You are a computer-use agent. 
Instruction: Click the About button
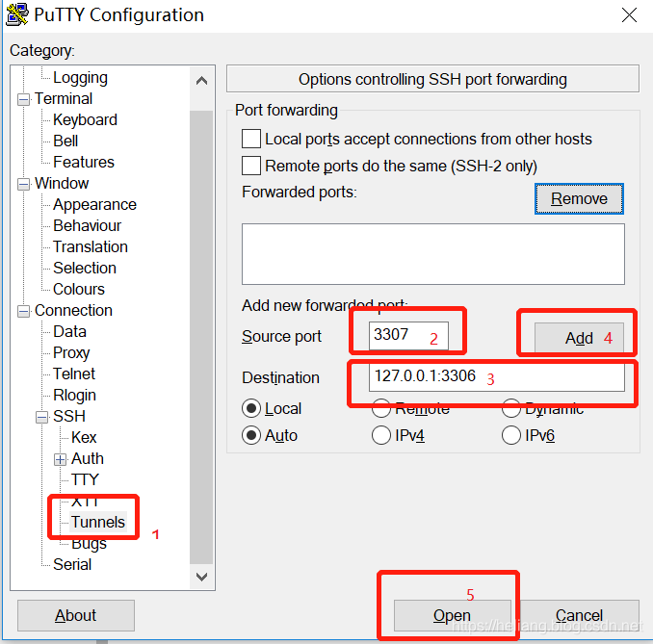pos(76,615)
